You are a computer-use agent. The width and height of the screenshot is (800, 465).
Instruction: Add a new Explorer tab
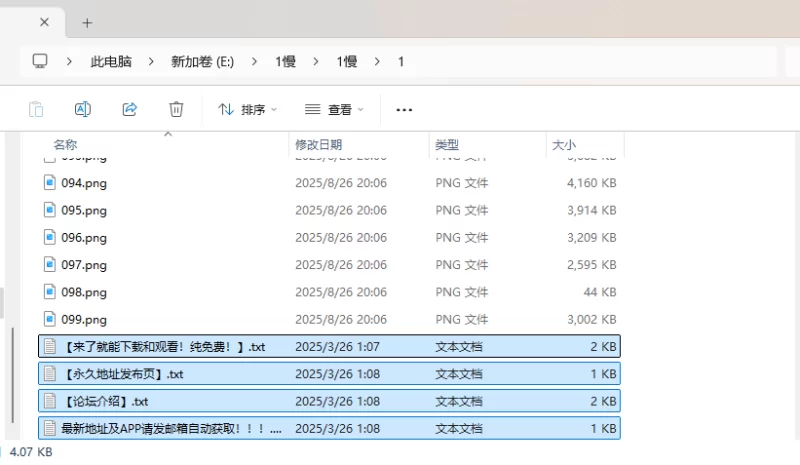coord(87,23)
